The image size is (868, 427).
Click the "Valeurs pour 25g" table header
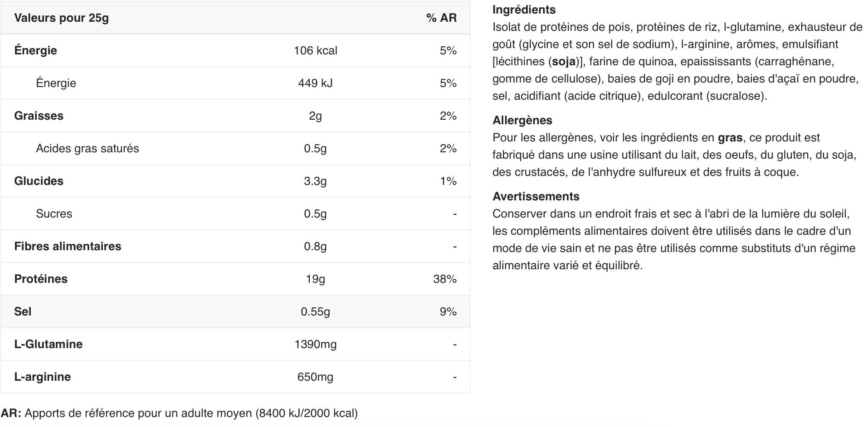(61, 18)
